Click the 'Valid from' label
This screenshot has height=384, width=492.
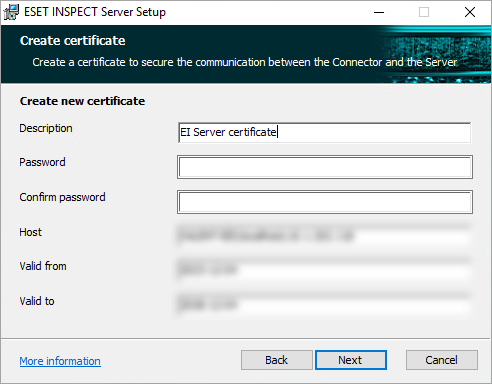pyautogui.click(x=43, y=266)
